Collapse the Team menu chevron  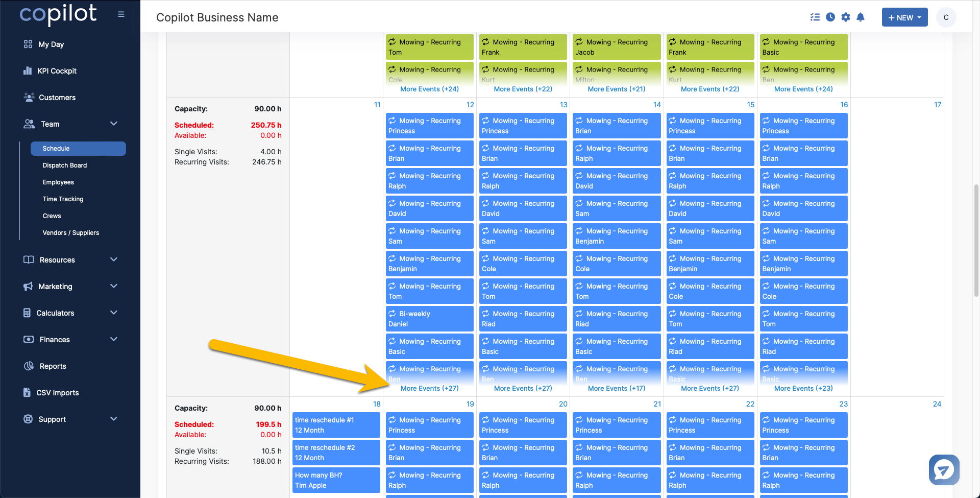(x=114, y=124)
